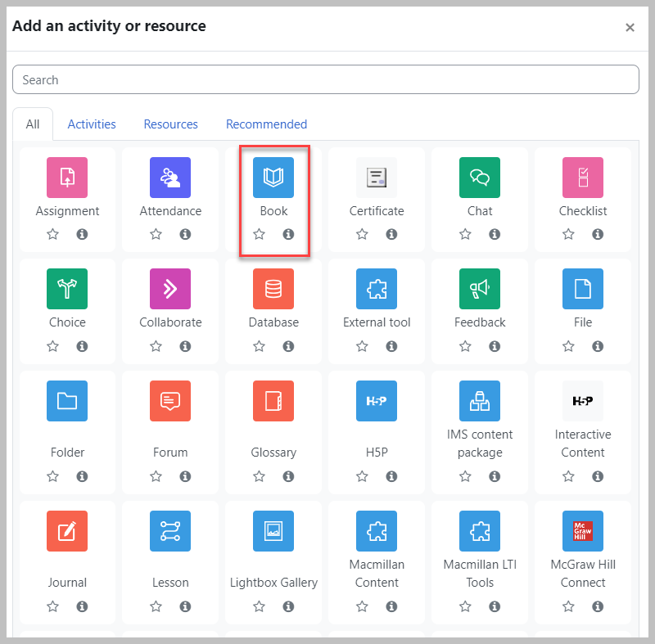Mark Lesson as starred
The width and height of the screenshot is (655, 644).
[156, 606]
